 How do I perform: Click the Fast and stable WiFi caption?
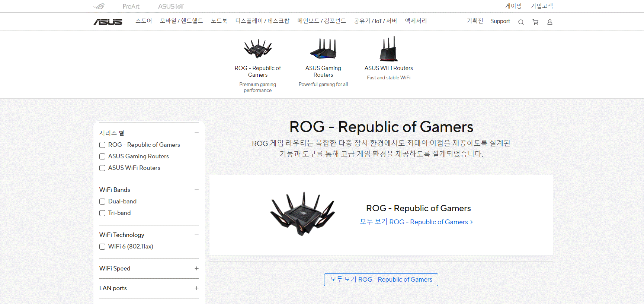pos(389,78)
